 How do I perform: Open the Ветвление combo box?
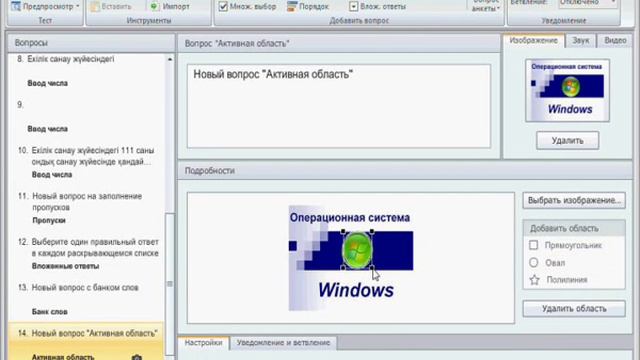tap(588, 2)
